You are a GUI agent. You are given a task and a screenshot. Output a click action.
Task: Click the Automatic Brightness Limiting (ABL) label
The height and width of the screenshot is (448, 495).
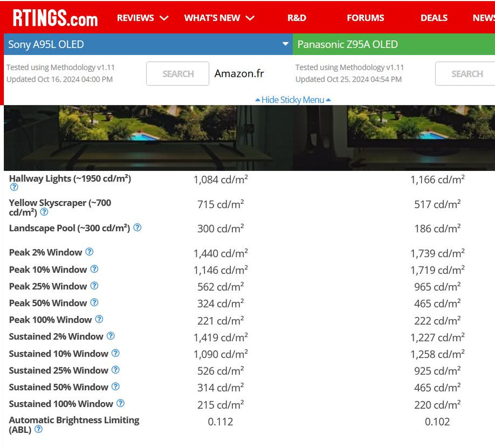74,425
